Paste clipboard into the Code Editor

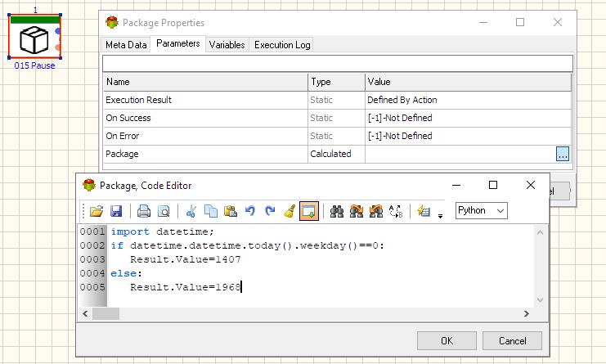[x=231, y=211]
